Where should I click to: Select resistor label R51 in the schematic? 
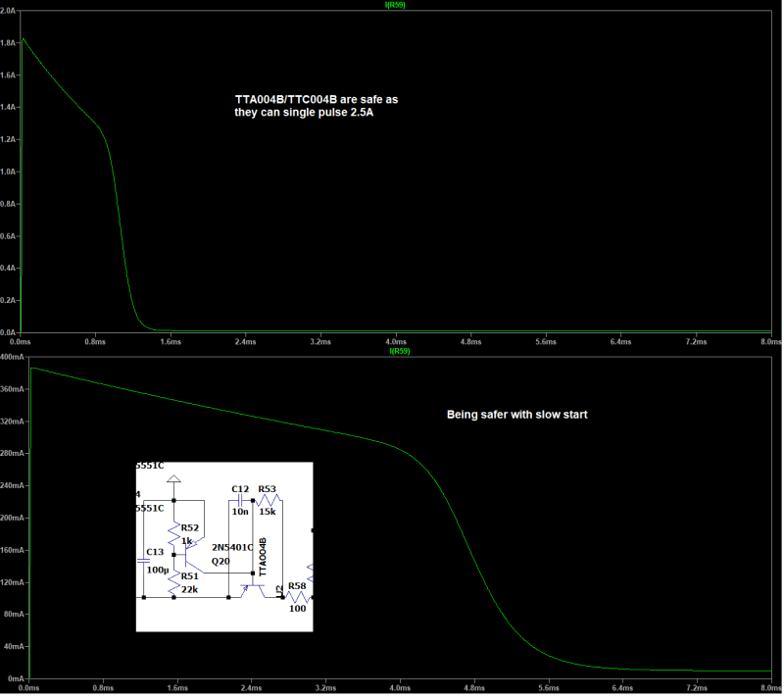190,576
